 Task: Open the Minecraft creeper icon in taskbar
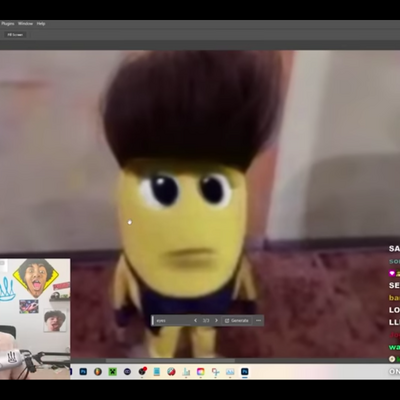(113, 371)
